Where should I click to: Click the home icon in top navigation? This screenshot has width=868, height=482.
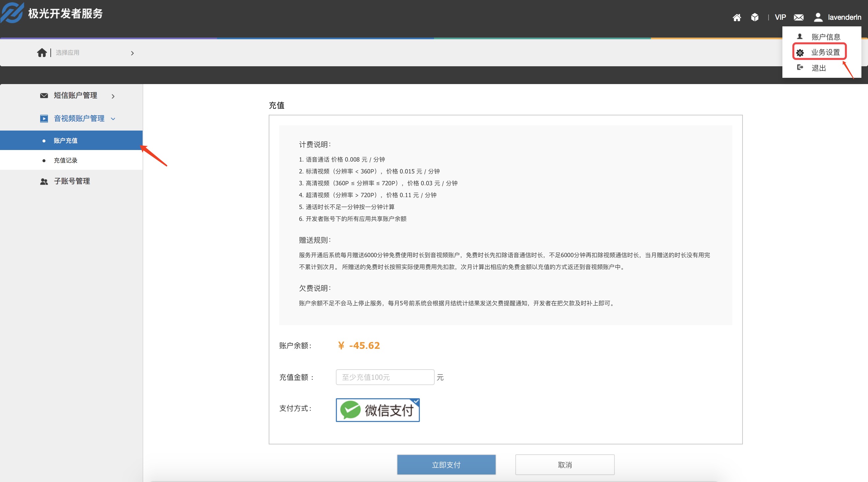(737, 17)
